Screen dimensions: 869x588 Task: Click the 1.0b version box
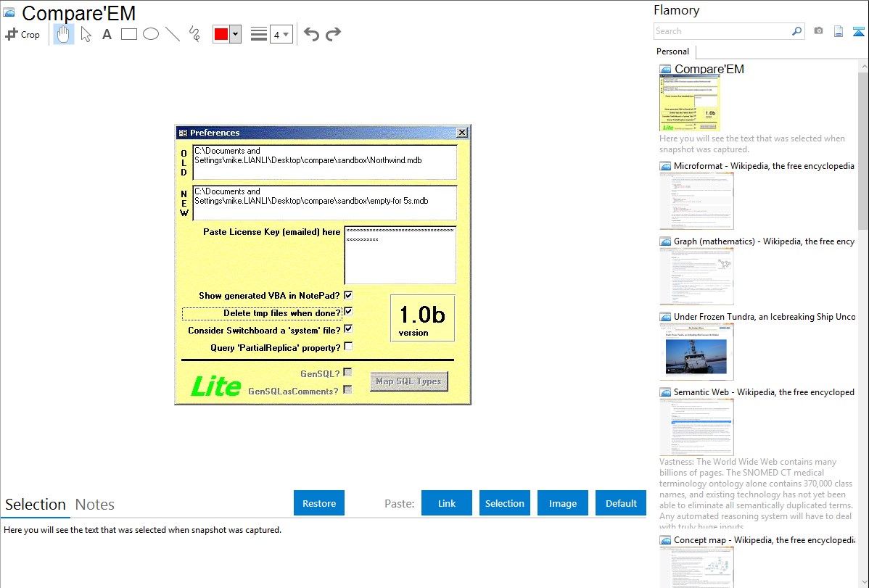tap(422, 318)
